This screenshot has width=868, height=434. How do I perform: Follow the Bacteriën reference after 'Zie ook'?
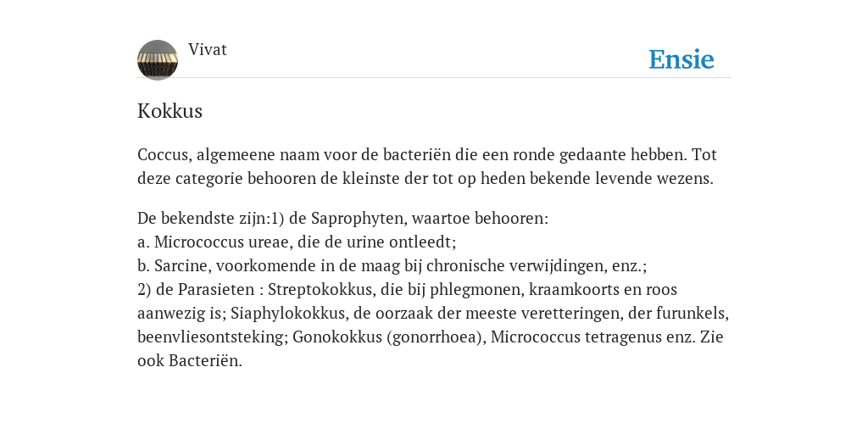tap(205, 361)
